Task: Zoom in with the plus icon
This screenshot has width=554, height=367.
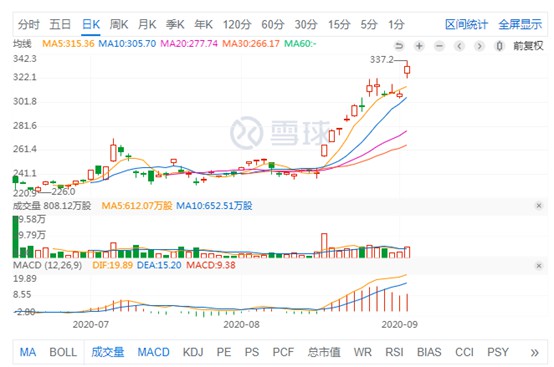Action: point(419,46)
